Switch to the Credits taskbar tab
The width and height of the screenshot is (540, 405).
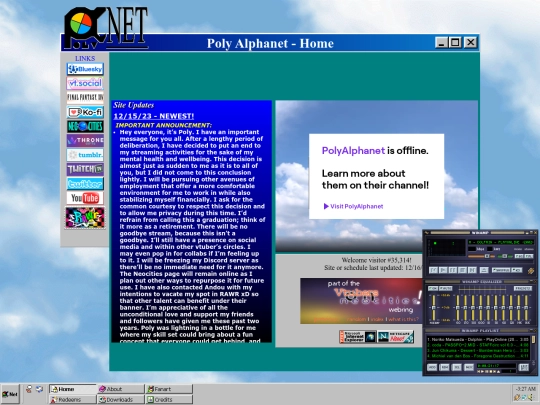click(169, 399)
